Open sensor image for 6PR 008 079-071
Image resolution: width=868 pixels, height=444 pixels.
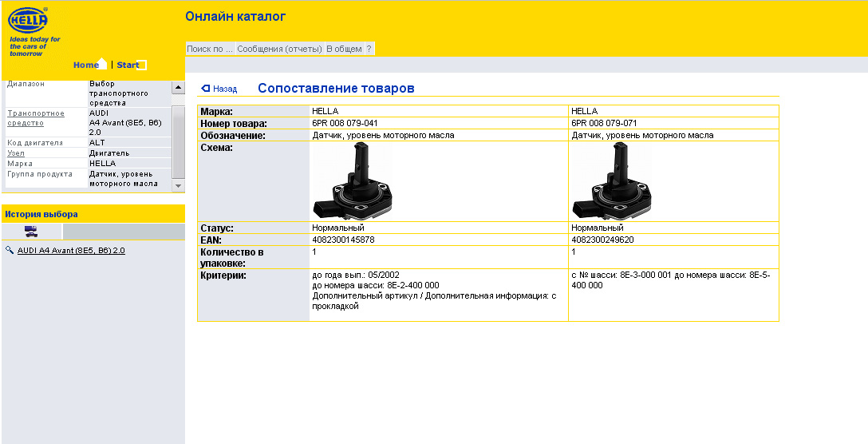coord(612,180)
